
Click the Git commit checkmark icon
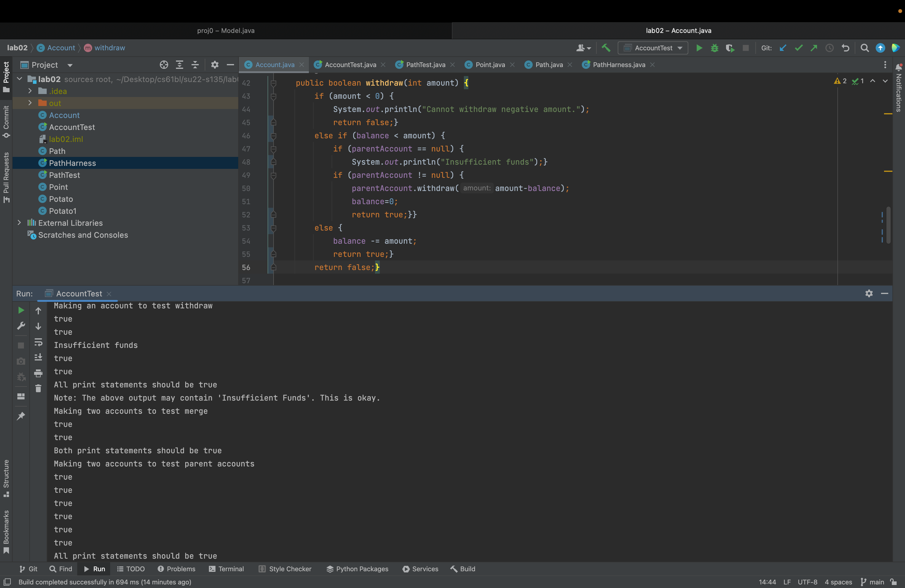(798, 48)
